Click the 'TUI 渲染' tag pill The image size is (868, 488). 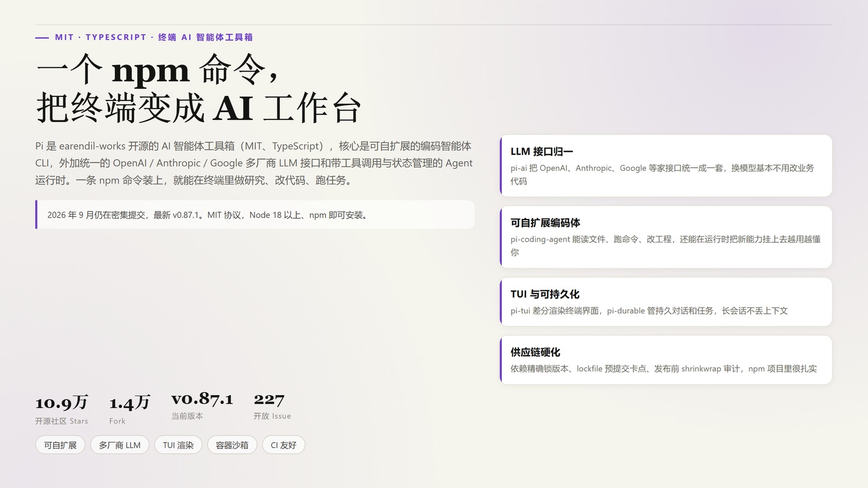tap(178, 445)
